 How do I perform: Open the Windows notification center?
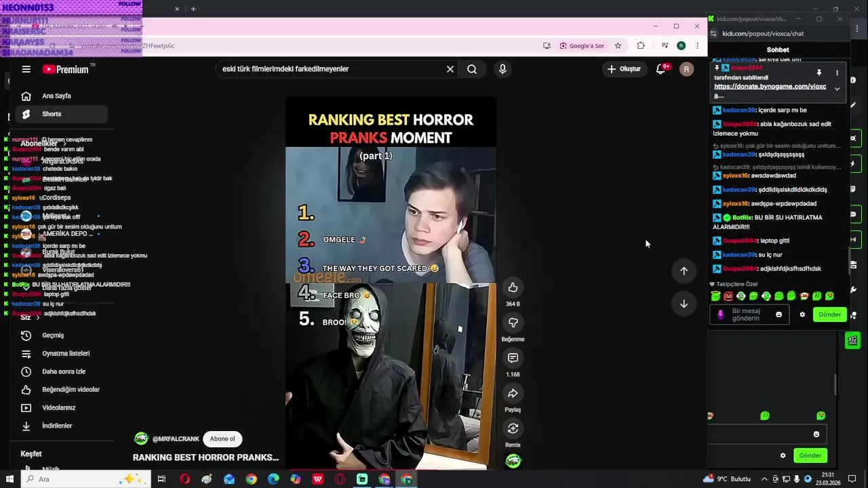coord(852,479)
